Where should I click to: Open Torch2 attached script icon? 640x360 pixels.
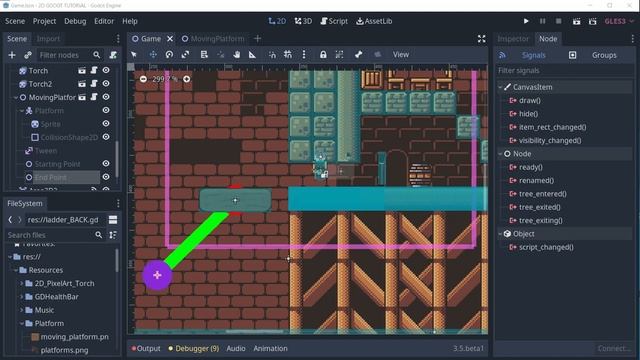94,84
